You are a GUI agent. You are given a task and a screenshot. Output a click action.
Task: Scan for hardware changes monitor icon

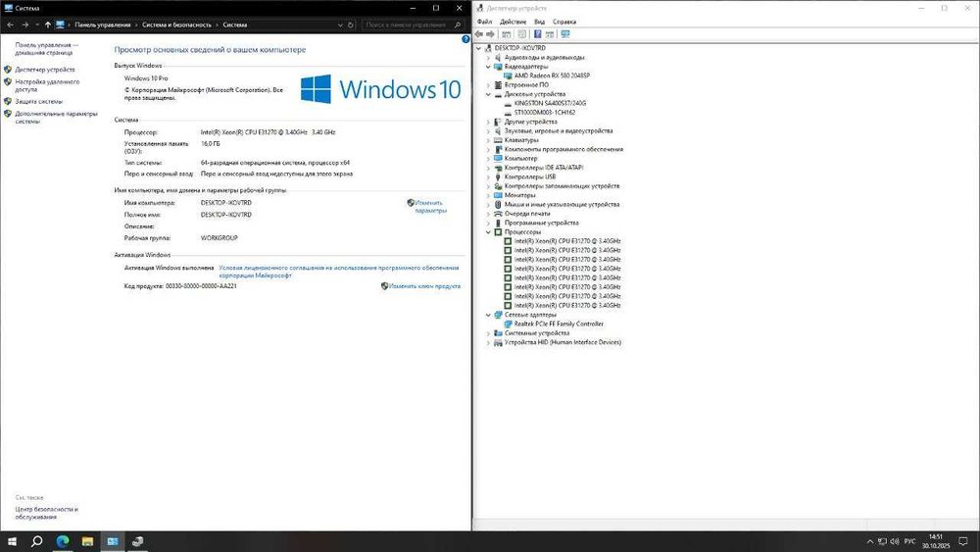coord(565,33)
